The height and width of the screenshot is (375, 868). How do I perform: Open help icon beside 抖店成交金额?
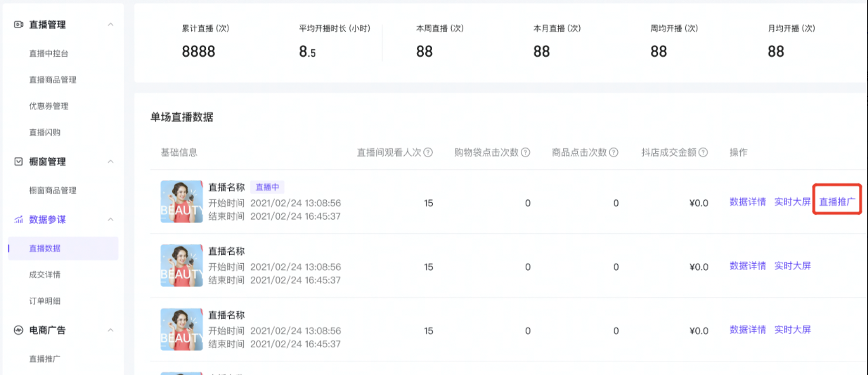coord(703,152)
